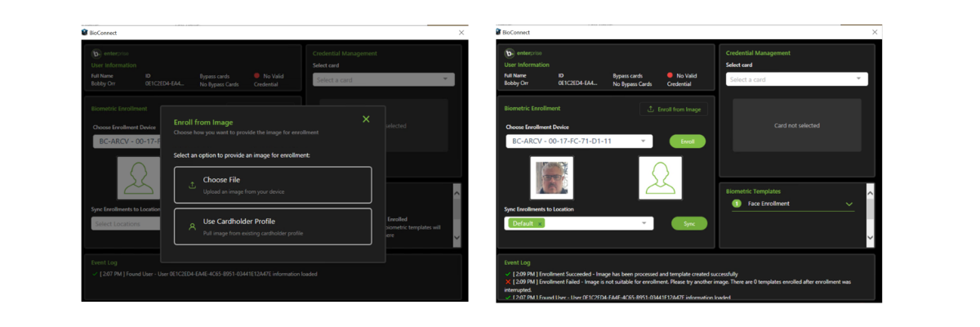Click the enrolled face photo thumbnail
The height and width of the screenshot is (327, 980).
[552, 177]
